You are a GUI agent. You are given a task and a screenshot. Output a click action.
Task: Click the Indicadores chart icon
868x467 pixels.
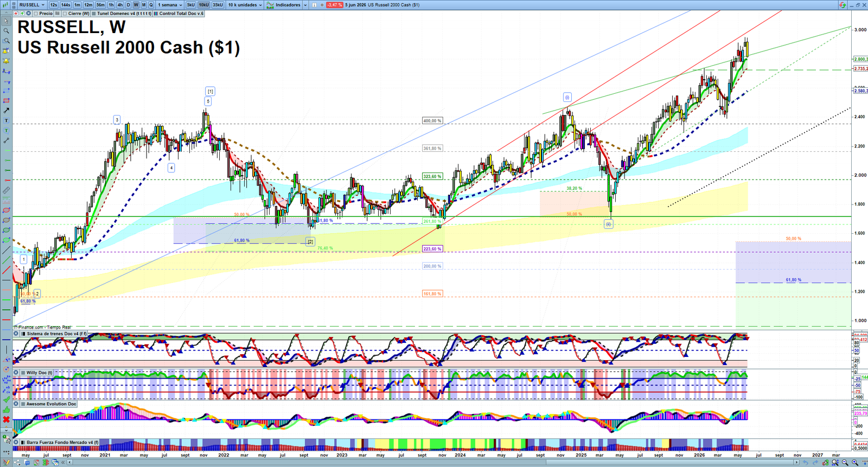coord(270,5)
